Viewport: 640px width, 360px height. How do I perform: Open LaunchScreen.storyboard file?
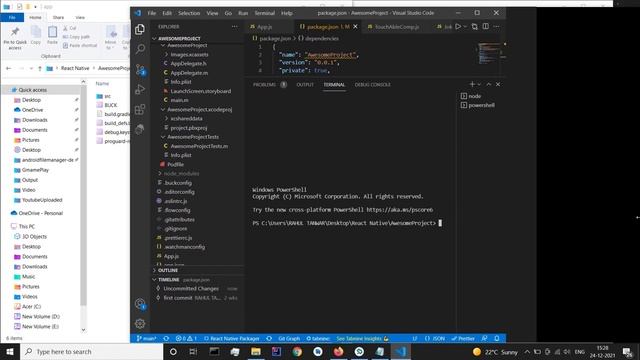pos(200,91)
